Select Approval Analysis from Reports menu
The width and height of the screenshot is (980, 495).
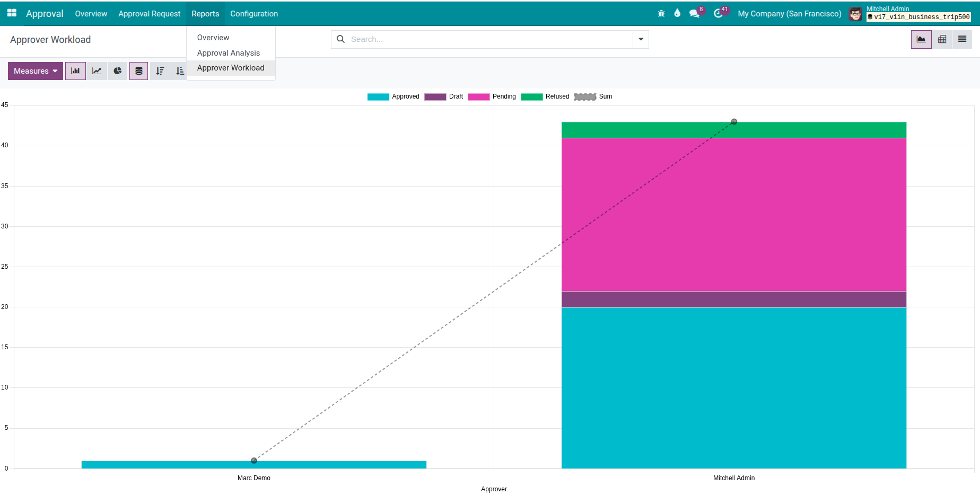tap(229, 53)
